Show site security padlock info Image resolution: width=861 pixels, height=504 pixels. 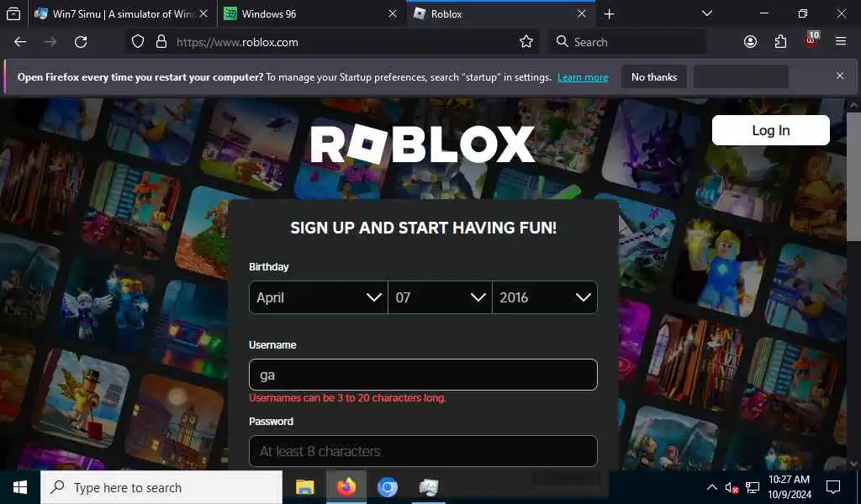161,42
